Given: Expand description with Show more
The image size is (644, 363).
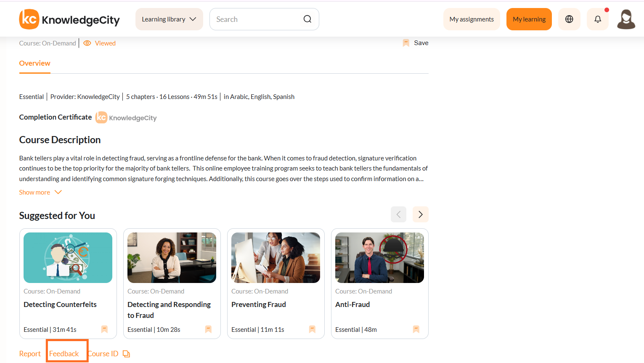Looking at the screenshot, I should pos(40,192).
